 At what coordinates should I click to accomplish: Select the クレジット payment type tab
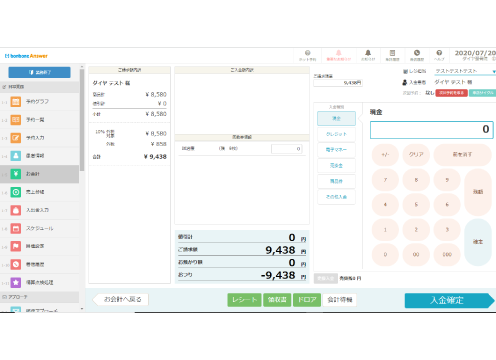tap(336, 134)
